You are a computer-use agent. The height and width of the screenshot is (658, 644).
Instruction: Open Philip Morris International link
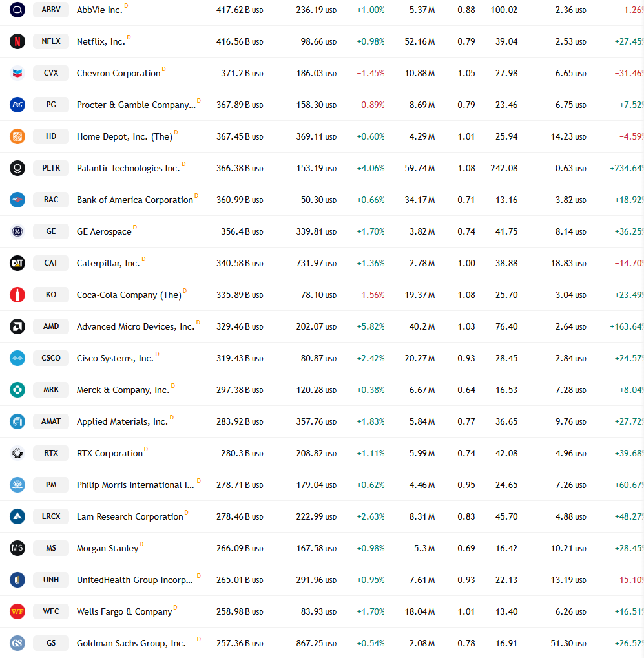(x=135, y=485)
